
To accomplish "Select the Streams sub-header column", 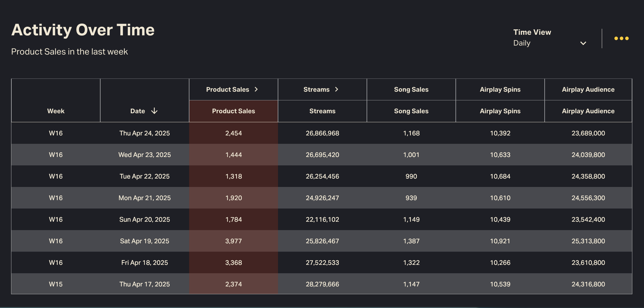I will 322,111.
